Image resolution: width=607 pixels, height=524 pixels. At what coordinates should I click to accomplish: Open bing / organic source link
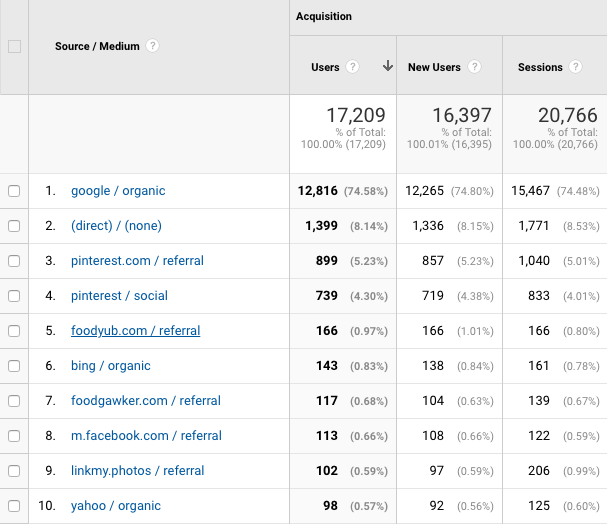pyautogui.click(x=111, y=366)
